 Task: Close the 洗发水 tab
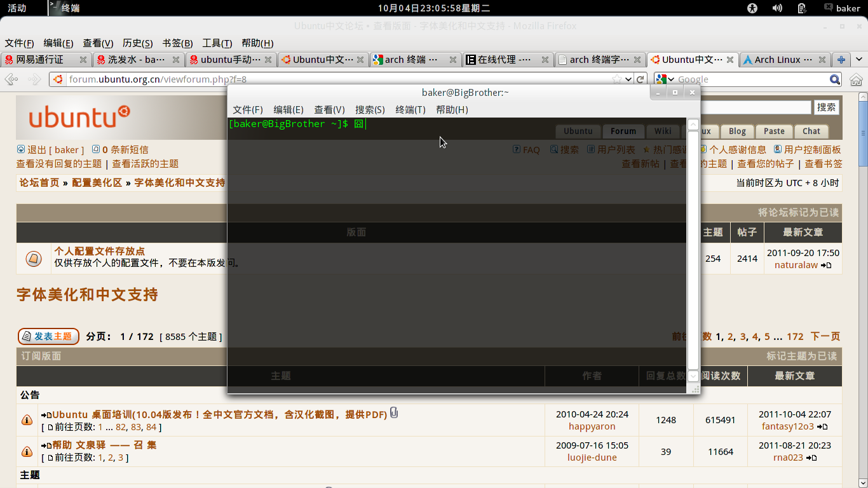(x=175, y=60)
